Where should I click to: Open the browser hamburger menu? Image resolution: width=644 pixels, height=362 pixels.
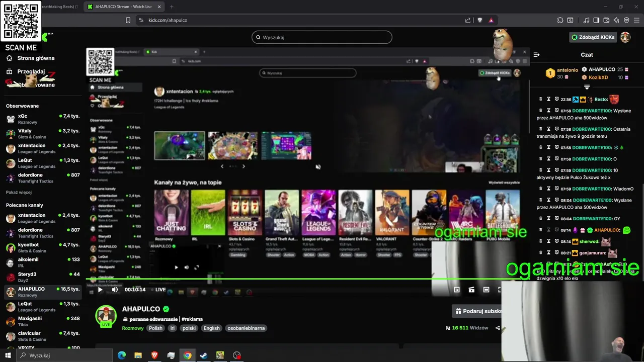pos(636,20)
